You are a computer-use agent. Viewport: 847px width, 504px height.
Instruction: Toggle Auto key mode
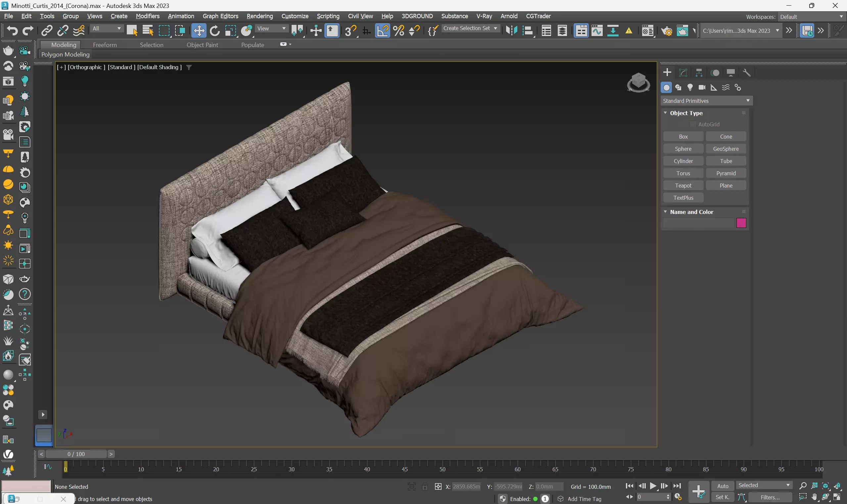(723, 486)
